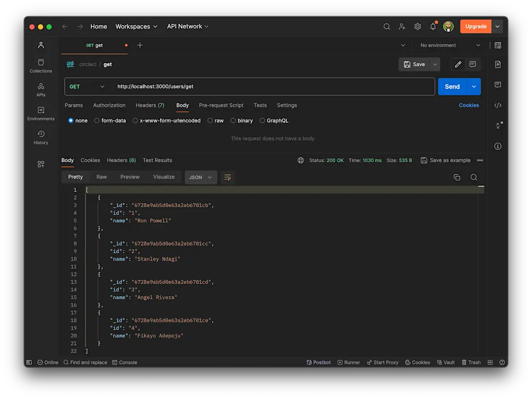
Task: Open the Environments sidebar panel
Action: tap(41, 113)
